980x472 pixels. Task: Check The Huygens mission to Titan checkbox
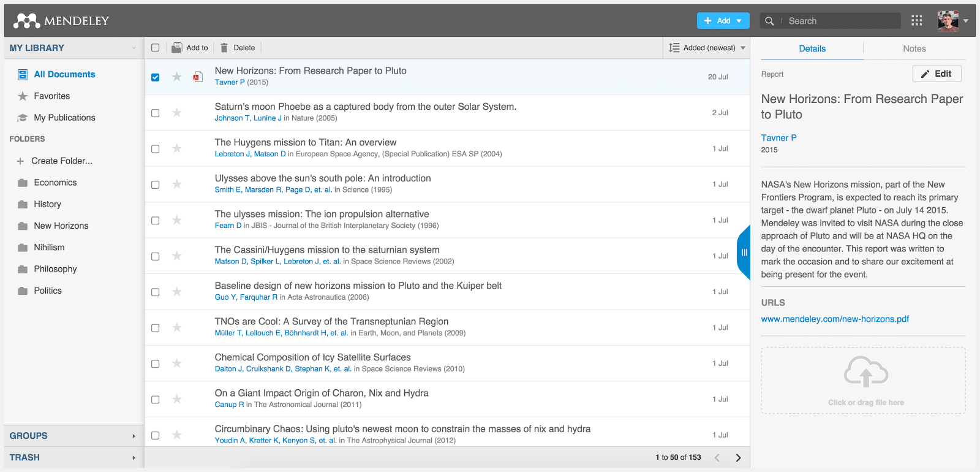156,149
